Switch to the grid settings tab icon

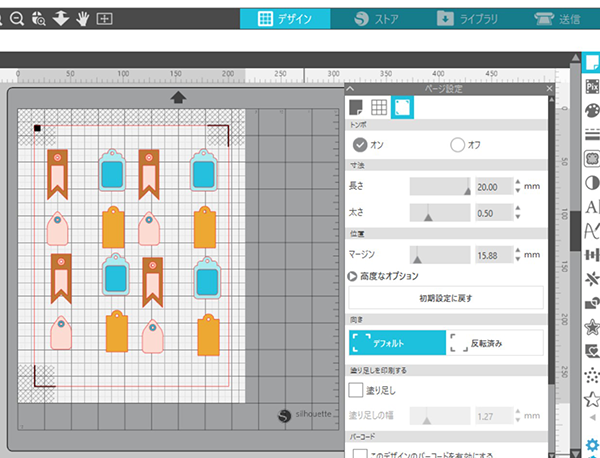[x=379, y=107]
